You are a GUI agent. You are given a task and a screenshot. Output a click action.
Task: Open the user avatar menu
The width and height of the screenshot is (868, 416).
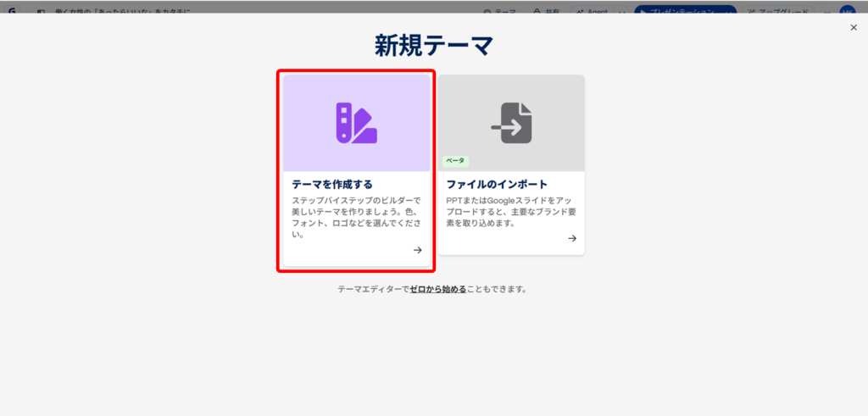tap(847, 11)
